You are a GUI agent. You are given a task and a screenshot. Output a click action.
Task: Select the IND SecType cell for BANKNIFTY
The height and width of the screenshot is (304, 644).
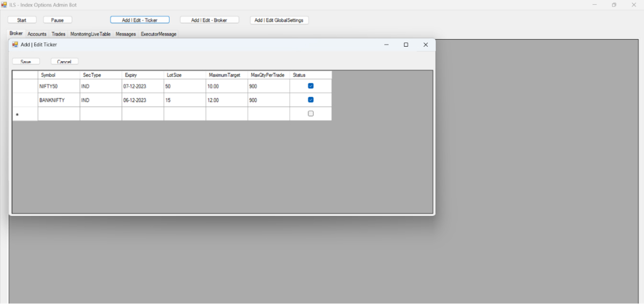pos(101,100)
